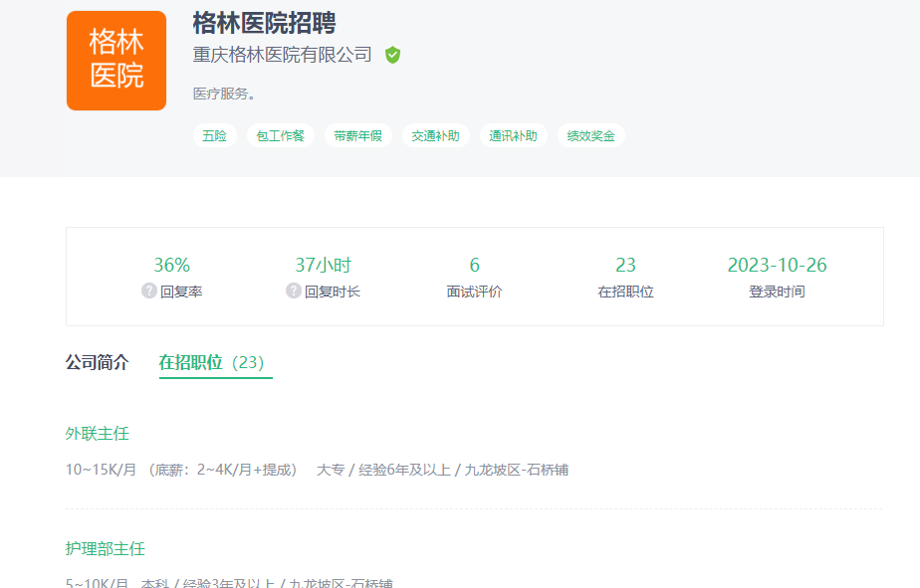The height and width of the screenshot is (588, 920).
Task: Open the 外联主任 job listing
Action: pyautogui.click(x=97, y=433)
